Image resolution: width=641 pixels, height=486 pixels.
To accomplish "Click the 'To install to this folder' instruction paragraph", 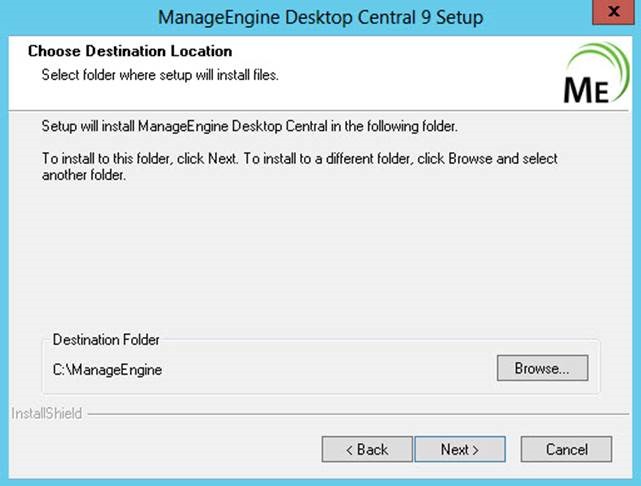I will click(300, 166).
